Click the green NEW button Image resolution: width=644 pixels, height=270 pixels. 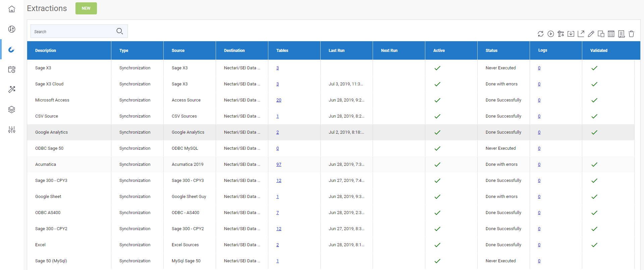[x=86, y=8]
